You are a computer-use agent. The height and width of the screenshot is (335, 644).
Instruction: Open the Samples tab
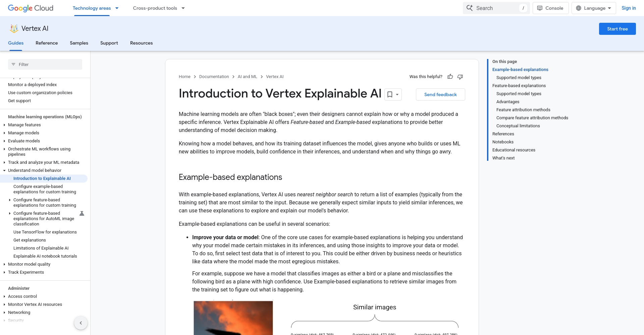click(x=79, y=43)
